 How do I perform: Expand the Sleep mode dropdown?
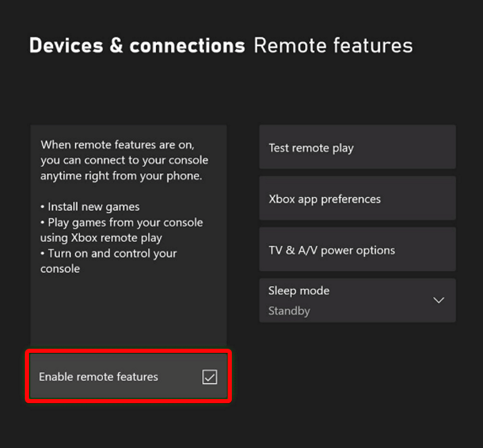coord(357,301)
